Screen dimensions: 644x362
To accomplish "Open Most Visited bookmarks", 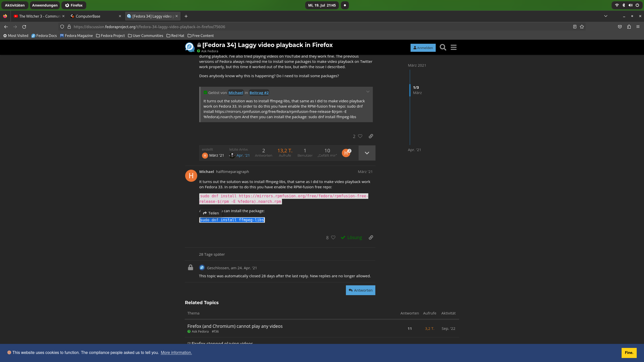I will [16, 36].
